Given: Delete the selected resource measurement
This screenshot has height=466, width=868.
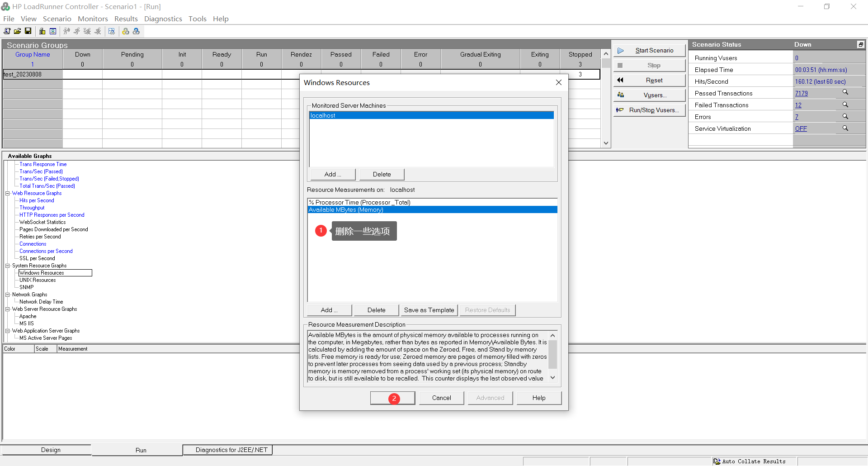Looking at the screenshot, I should click(376, 310).
